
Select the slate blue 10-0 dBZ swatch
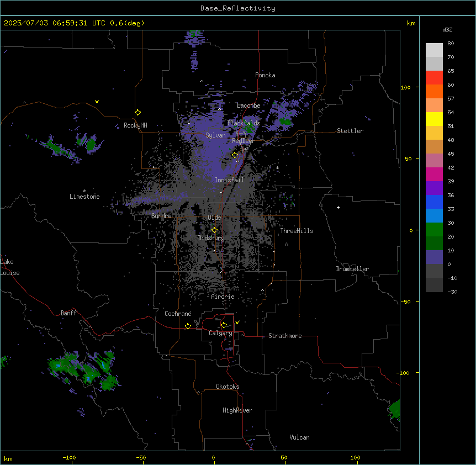point(434,257)
